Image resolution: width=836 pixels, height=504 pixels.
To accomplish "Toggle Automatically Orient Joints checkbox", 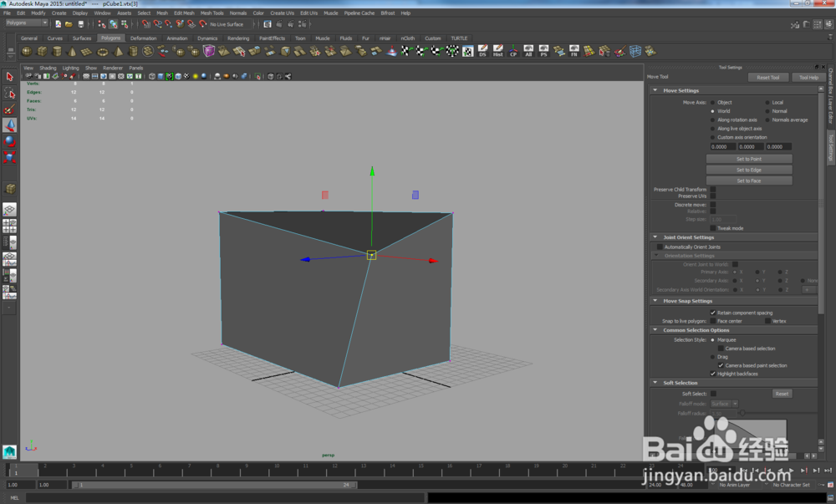I will coord(660,247).
